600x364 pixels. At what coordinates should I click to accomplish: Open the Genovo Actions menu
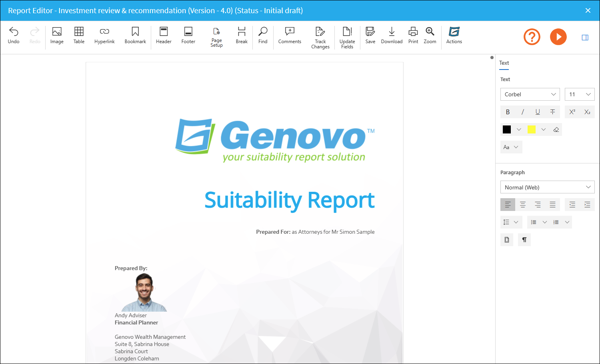[454, 36]
